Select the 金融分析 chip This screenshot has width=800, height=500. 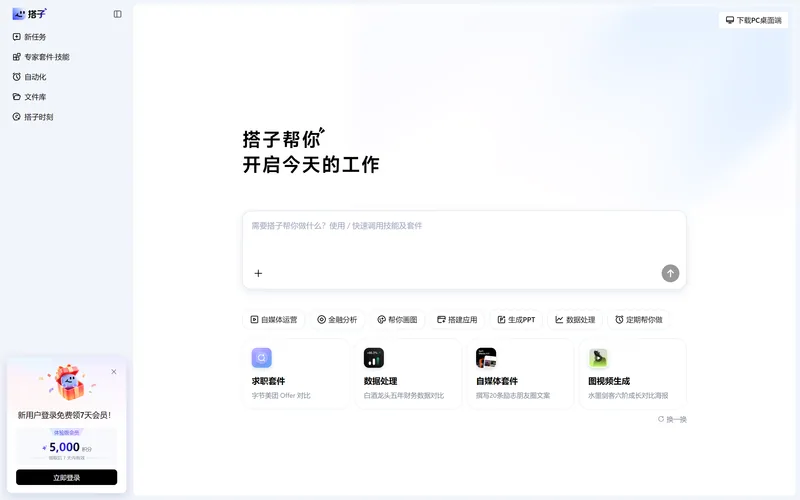tap(337, 319)
